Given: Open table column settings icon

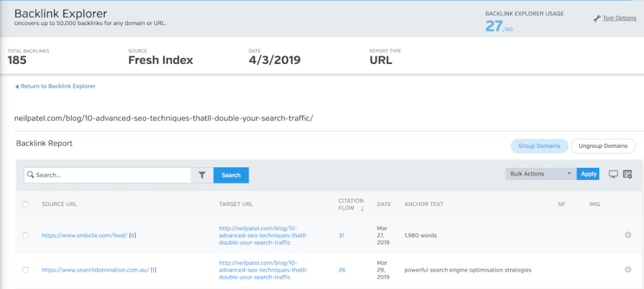Looking at the screenshot, I should (627, 174).
